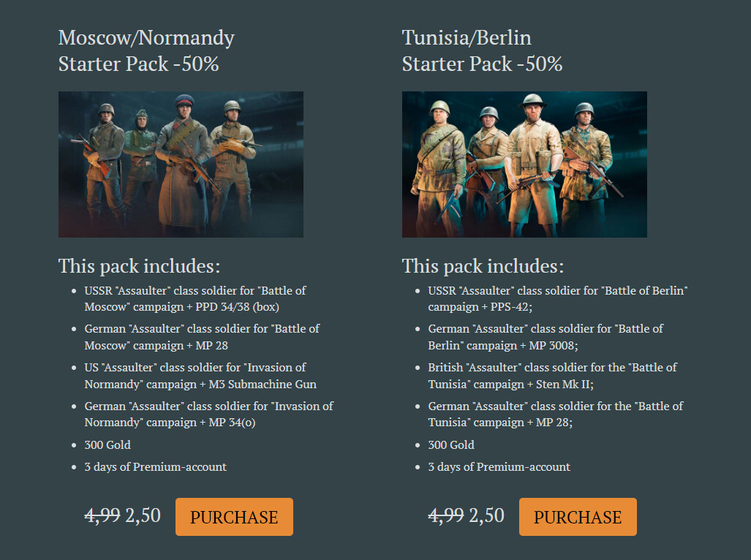
Task: Select the US Assaulter M3 Submachine Gun item
Action: pyautogui.click(x=200, y=376)
